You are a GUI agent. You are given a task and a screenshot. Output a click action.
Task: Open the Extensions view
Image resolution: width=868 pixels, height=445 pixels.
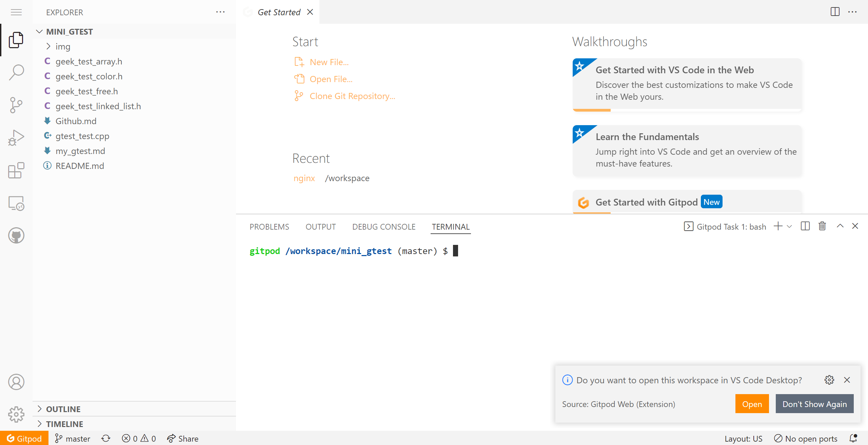[x=16, y=170]
